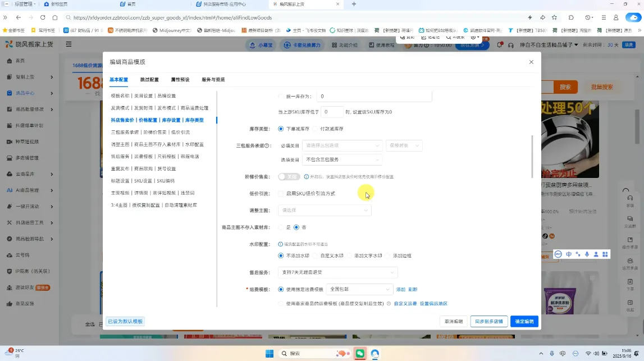The height and width of the screenshot is (361, 644).
Task: Open AI商品管理 from the sidebar
Action: coord(24,190)
